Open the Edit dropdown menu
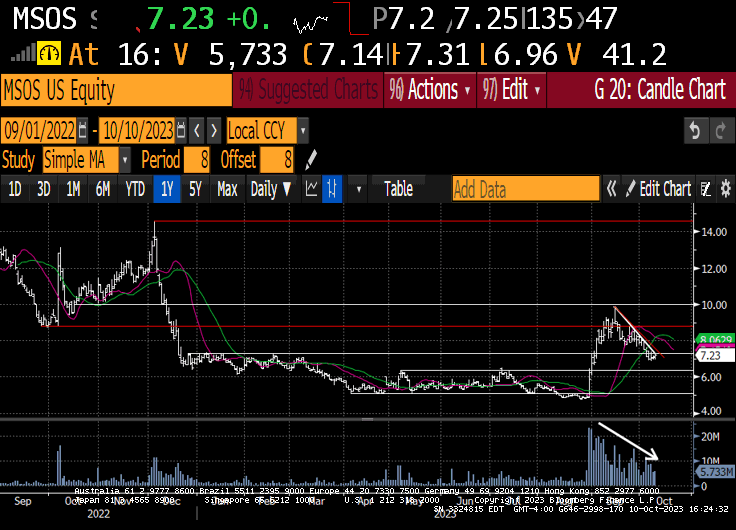The height and width of the screenshot is (530, 736). click(511, 89)
